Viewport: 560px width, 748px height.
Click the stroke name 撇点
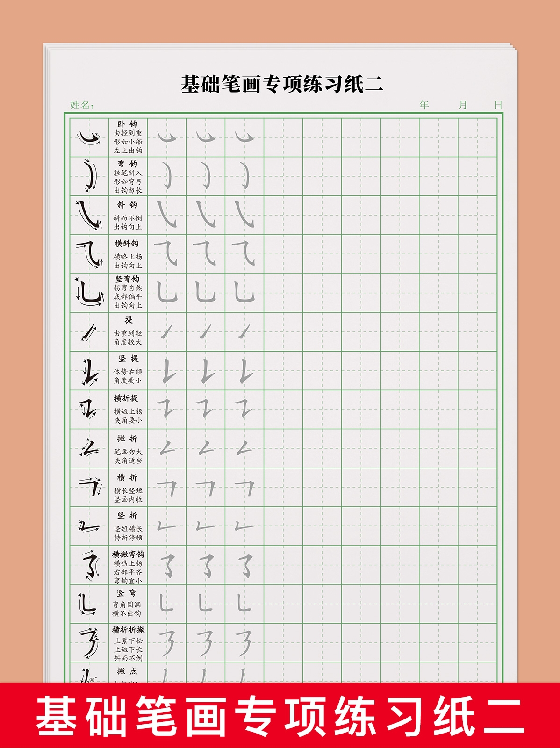pos(127,671)
